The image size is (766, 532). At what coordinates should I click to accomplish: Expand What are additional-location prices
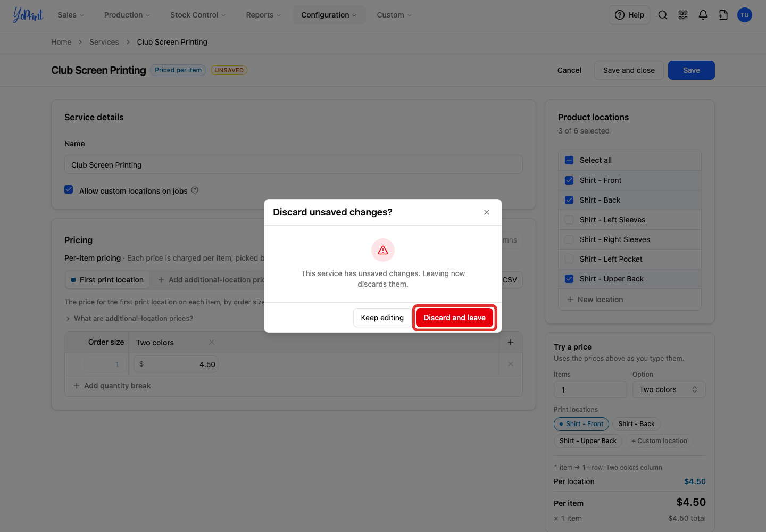coord(129,318)
